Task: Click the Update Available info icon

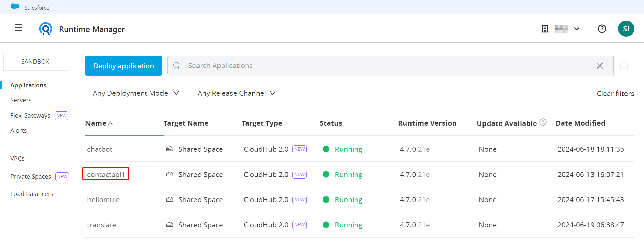Action: pos(543,122)
